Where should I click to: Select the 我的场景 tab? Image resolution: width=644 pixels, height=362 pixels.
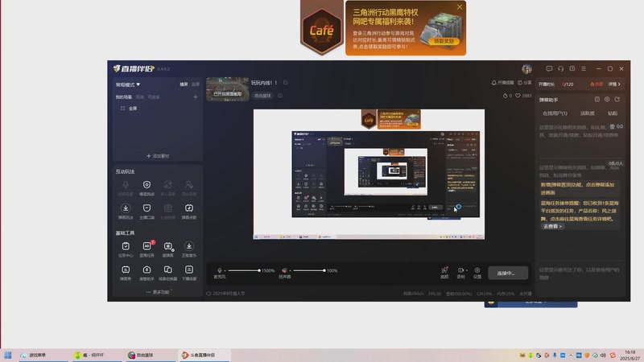(124, 97)
